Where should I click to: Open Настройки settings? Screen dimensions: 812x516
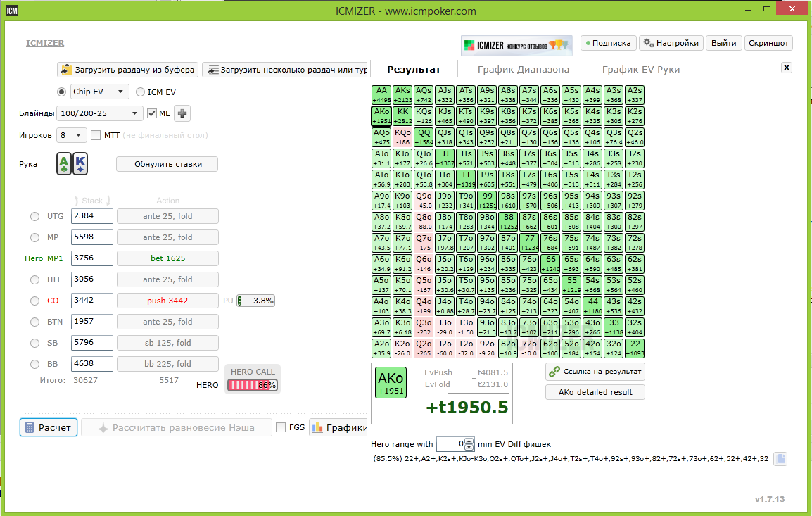pyautogui.click(x=671, y=43)
